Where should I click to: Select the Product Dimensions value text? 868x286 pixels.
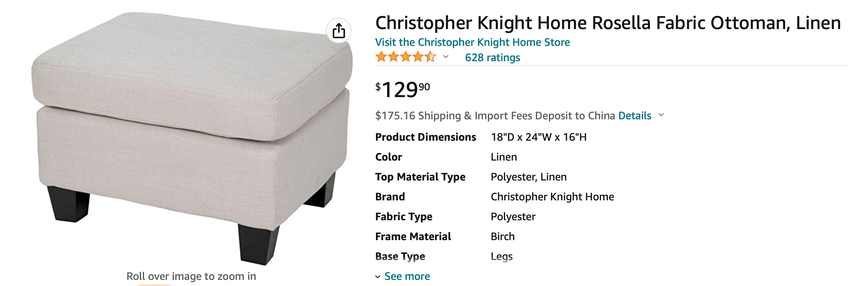tap(539, 137)
